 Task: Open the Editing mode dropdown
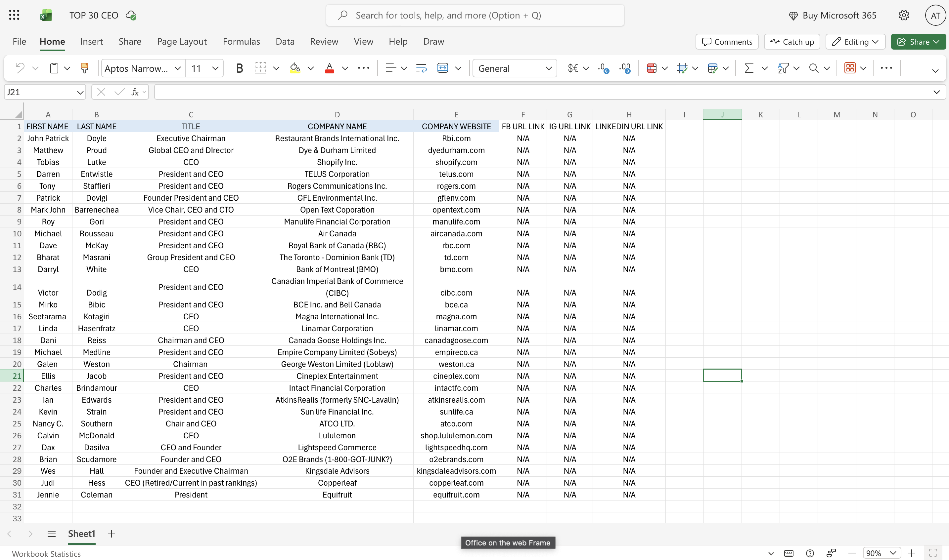tap(855, 42)
